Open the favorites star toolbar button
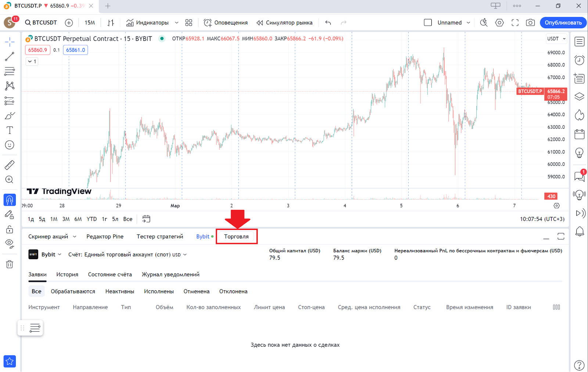This screenshot has height=372, width=588. [x=10, y=361]
